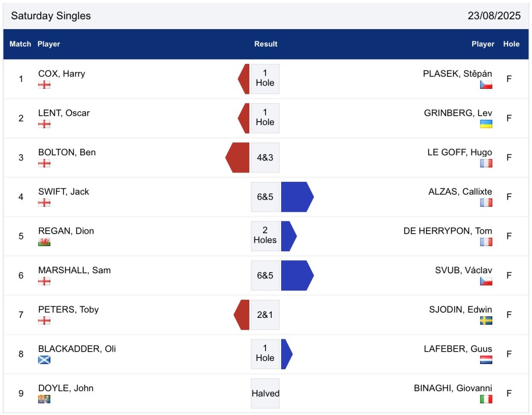Image resolution: width=532 pixels, height=415 pixels.
Task: Click the Result column header
Action: [x=265, y=44]
